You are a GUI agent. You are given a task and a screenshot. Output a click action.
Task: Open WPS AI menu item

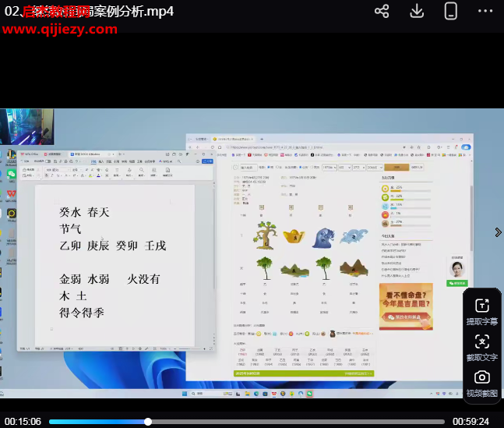tap(166, 161)
